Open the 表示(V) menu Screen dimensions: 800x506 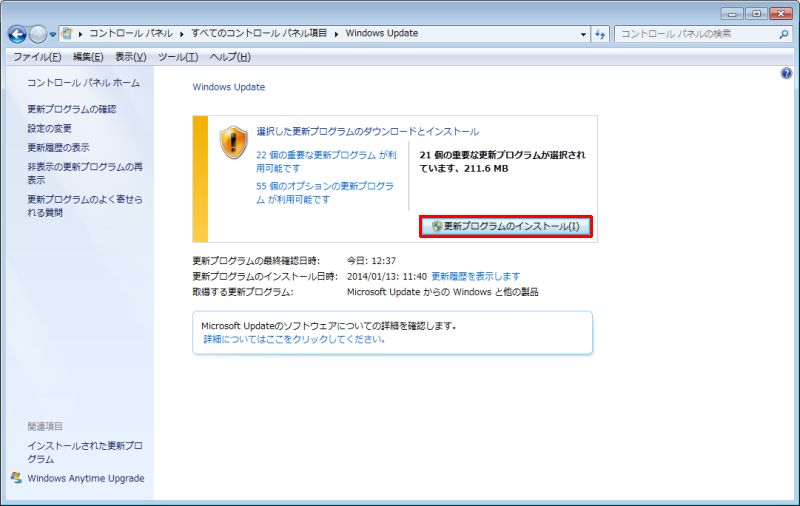(131, 57)
